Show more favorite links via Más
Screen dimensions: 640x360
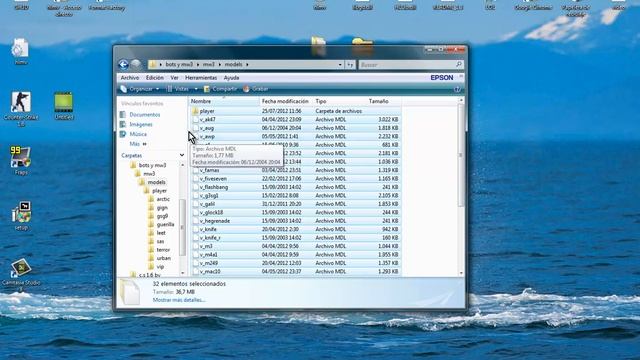coord(138,144)
